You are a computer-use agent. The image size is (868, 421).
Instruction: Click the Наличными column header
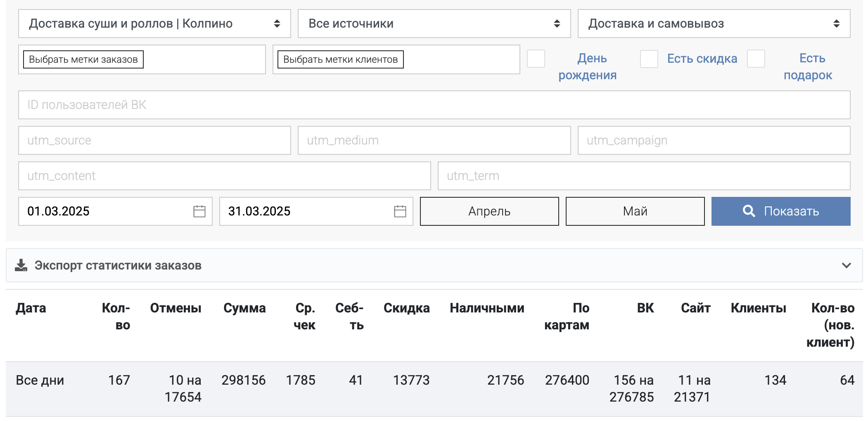[487, 308]
